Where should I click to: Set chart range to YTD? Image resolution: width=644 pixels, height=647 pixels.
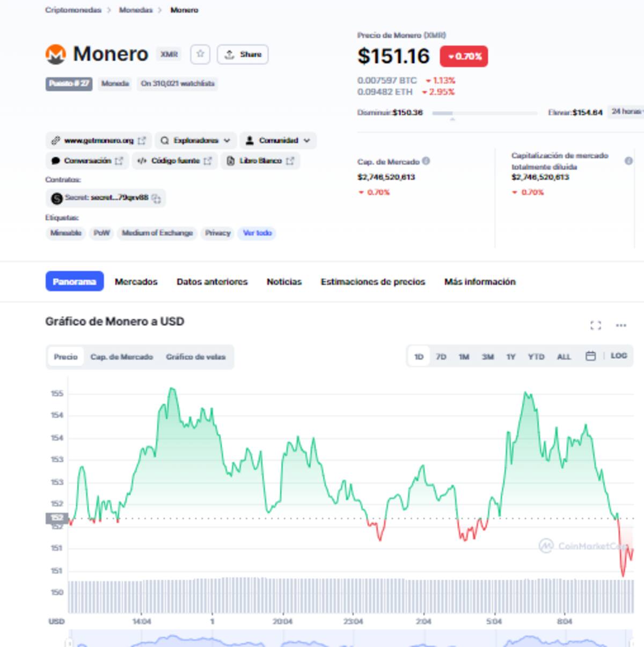click(x=536, y=357)
